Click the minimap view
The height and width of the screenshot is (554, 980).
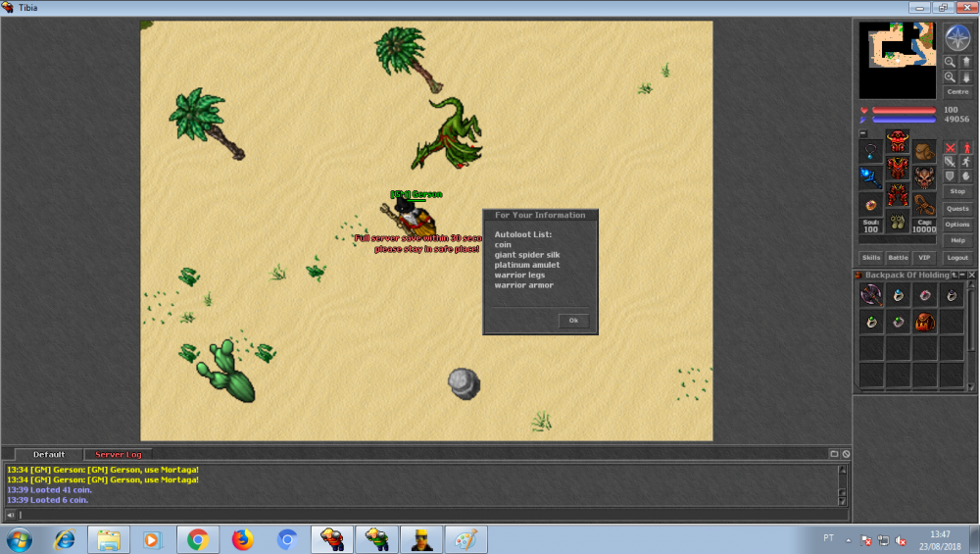click(x=898, y=60)
